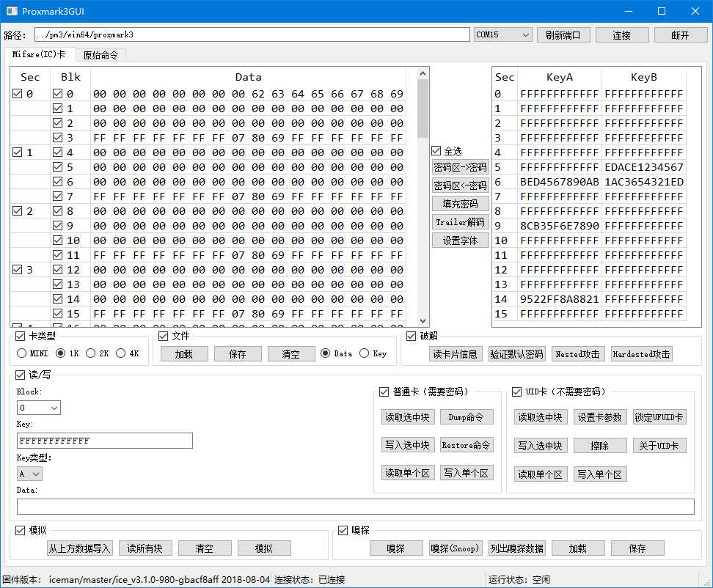Click the 填充密码 button
Viewport: 713px width, 588px height.
coord(460,204)
